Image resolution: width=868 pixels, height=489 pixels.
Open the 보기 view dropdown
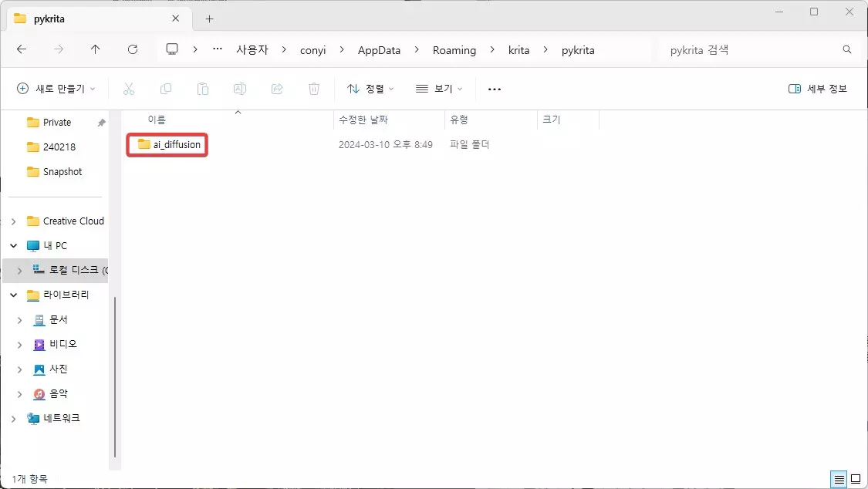(437, 88)
